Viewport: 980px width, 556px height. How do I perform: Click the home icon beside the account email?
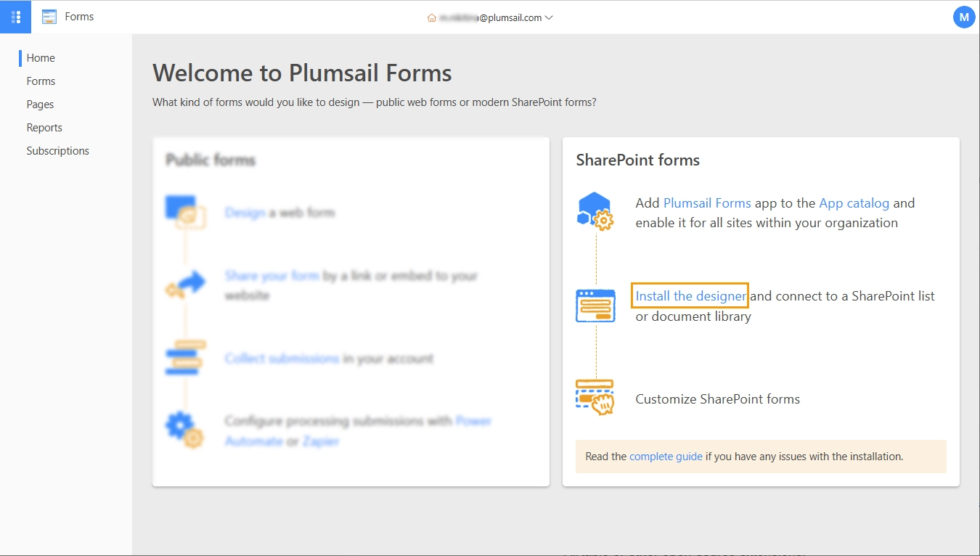pyautogui.click(x=430, y=17)
